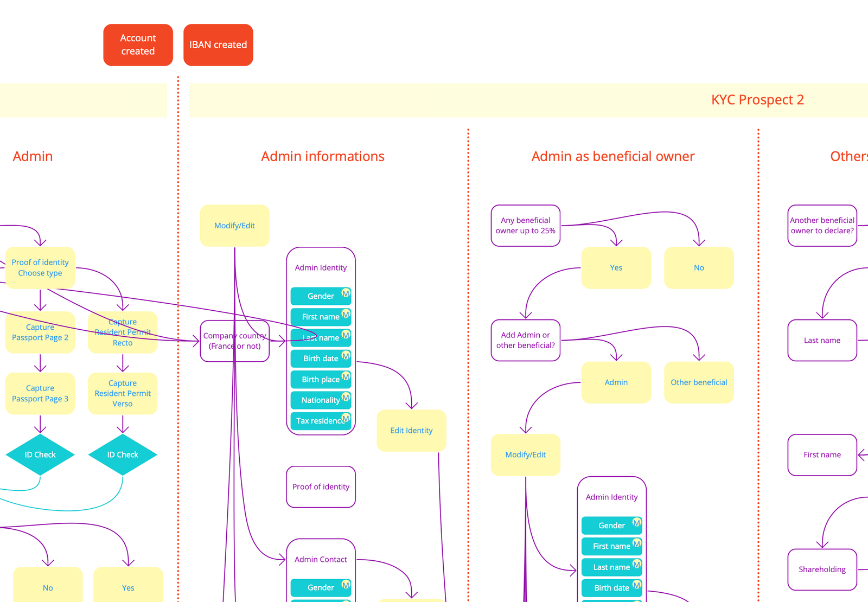
Task: Click the M badge on Nationality field
Action: (346, 398)
